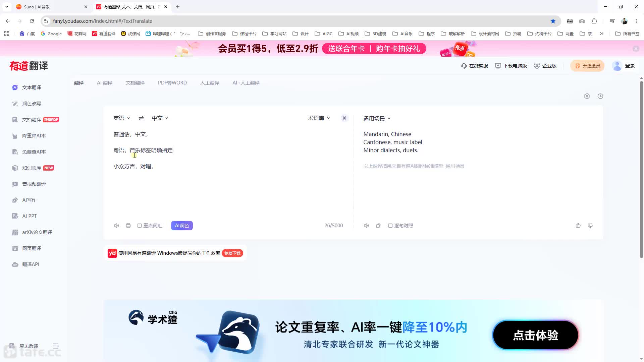Viewport: 644px width, 362px height.
Task: Give thumbs up to translation
Action: [578, 226]
